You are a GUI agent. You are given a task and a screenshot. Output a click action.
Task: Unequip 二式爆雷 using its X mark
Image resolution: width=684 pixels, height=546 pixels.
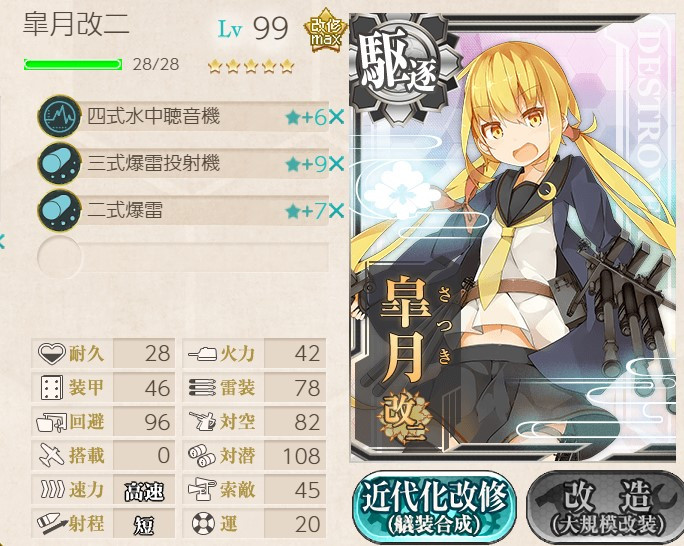click(x=336, y=211)
